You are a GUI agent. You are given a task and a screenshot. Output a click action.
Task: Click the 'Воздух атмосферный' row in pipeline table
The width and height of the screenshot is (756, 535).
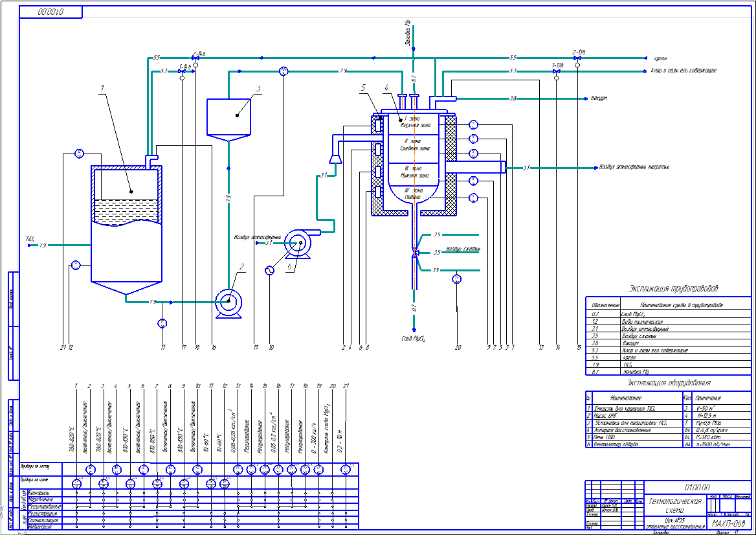(x=668, y=328)
